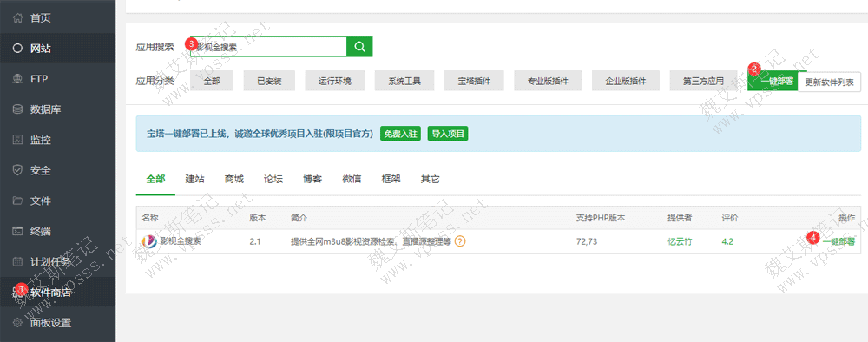
Task: Switch to the 商城 tab
Action: click(234, 179)
